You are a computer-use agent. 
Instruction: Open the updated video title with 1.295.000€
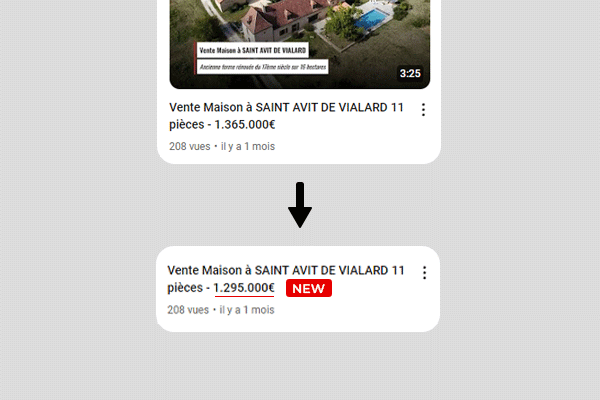coord(286,279)
